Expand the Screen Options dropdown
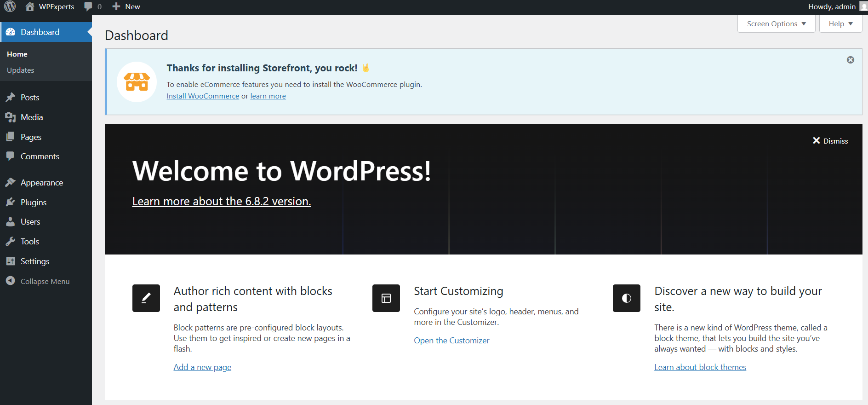Image resolution: width=868 pixels, height=405 pixels. [777, 24]
